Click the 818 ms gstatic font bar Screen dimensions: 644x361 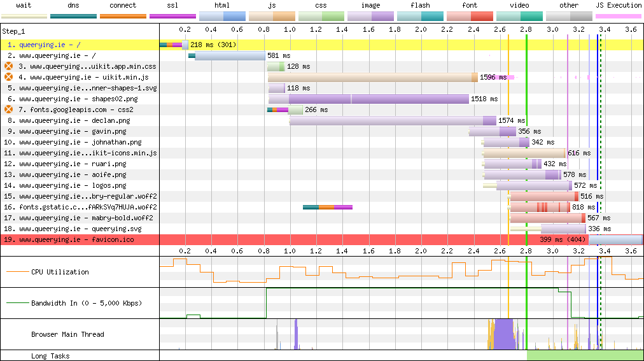coord(539,207)
